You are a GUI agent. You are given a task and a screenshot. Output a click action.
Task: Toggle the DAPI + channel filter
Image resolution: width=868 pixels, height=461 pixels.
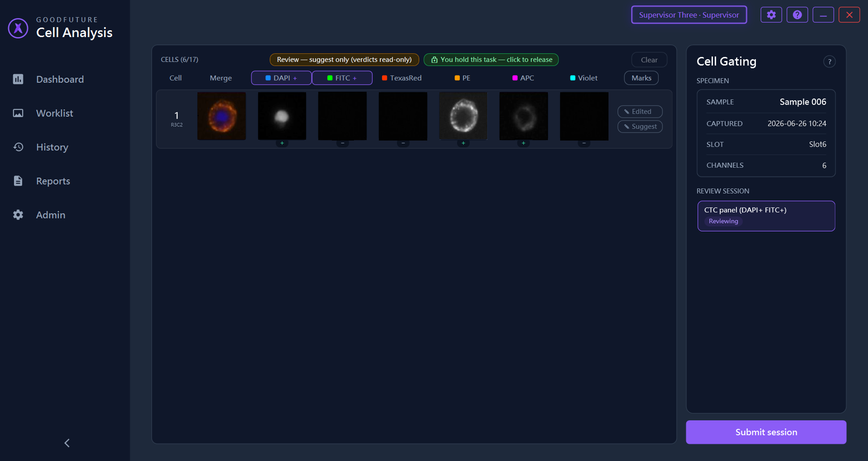pyautogui.click(x=281, y=78)
